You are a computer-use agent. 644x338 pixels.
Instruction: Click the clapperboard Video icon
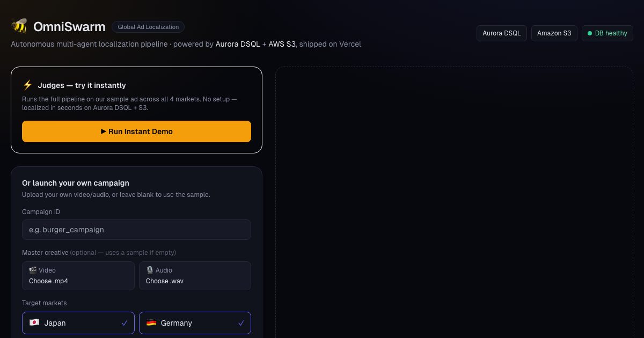33,270
